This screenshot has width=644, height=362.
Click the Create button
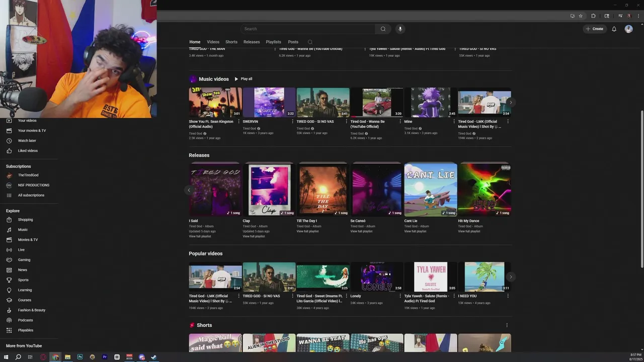click(595, 29)
